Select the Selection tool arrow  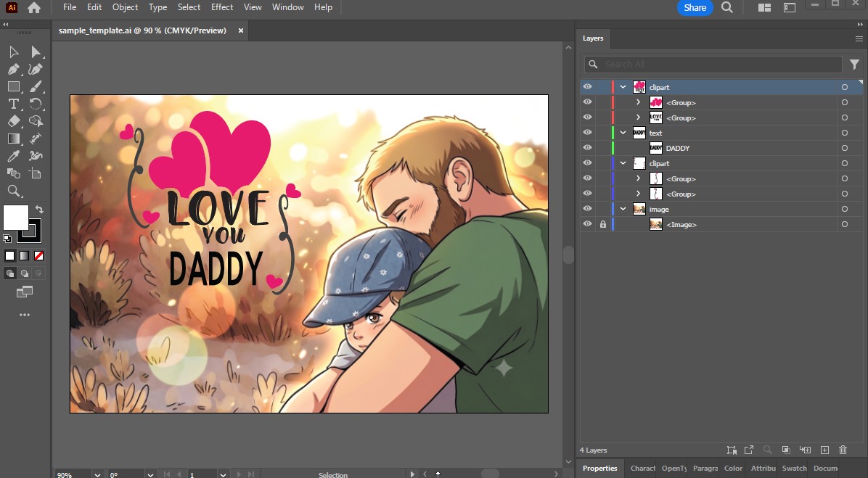[14, 52]
